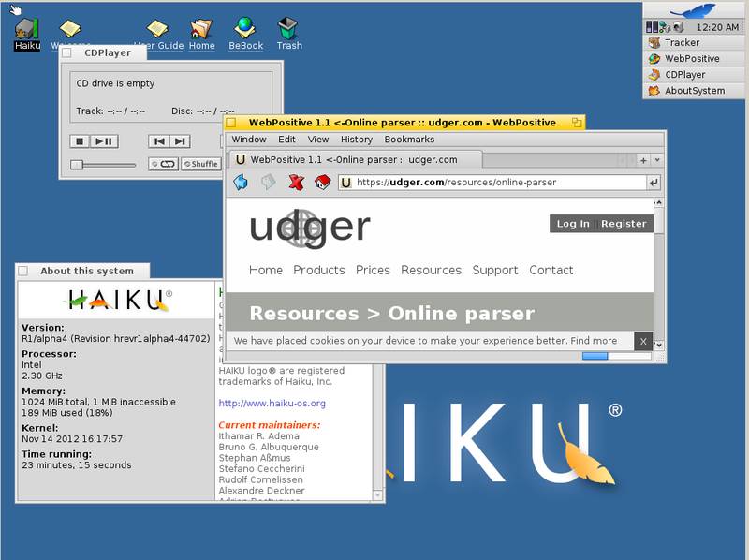
Task: Open the BeBook desktop icon
Action: click(x=245, y=35)
